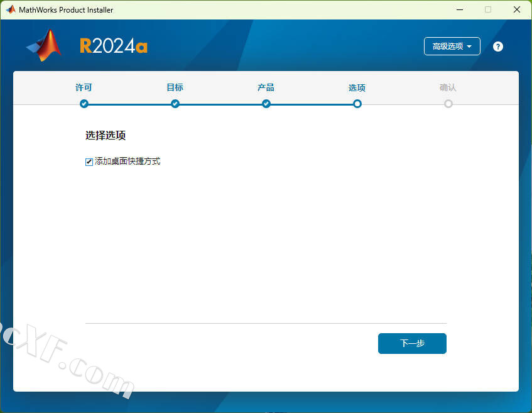Screen dimensions: 532x413
Task: Minimize the installer window
Action: (460, 9)
